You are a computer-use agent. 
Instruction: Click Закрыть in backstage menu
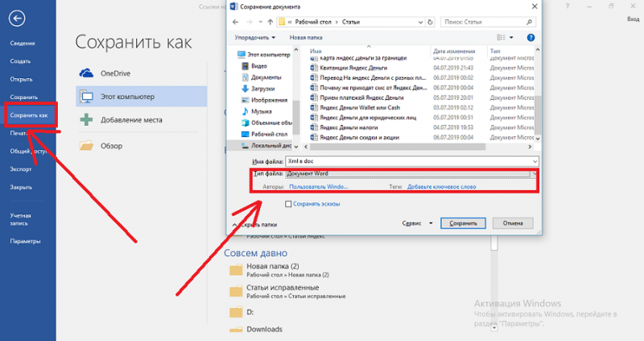tap(21, 187)
